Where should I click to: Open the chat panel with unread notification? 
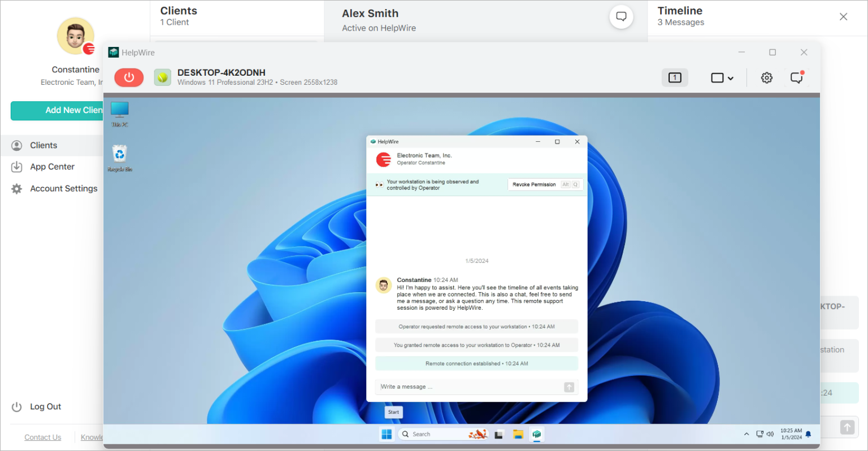(x=797, y=77)
